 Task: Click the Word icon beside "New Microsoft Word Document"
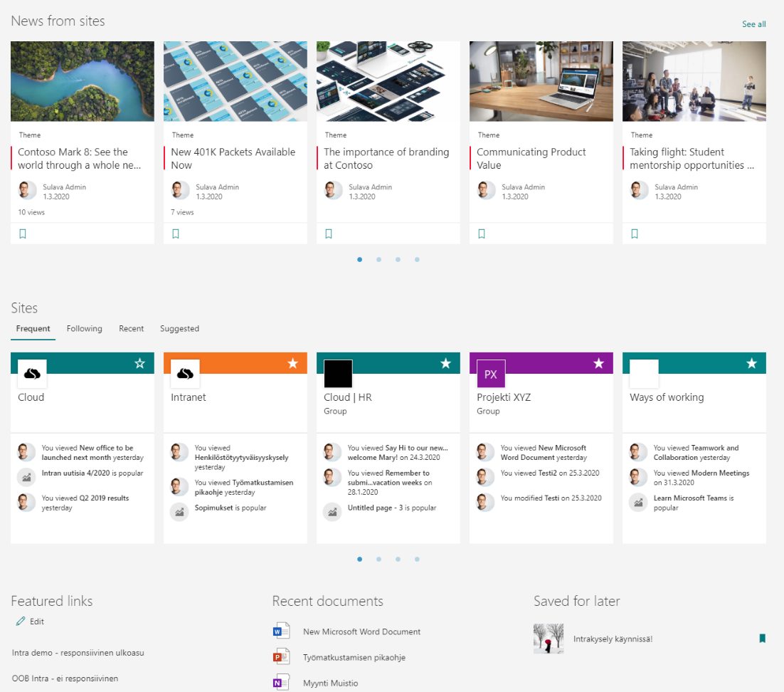coord(282,631)
